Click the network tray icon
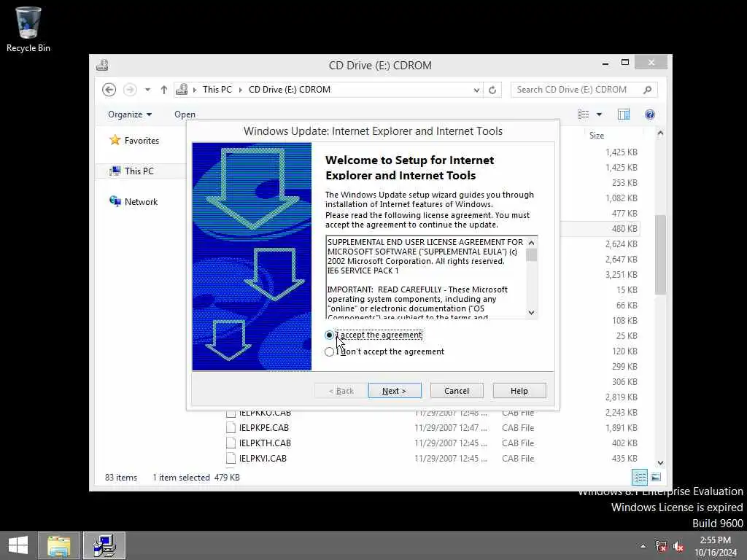The height and width of the screenshot is (560, 747). click(661, 546)
